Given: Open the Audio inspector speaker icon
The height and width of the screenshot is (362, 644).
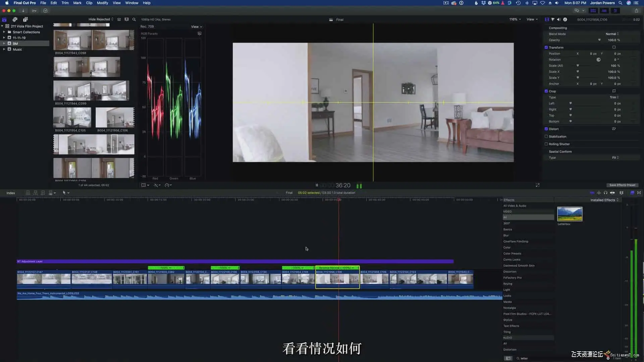Looking at the screenshot, I should point(559,19).
